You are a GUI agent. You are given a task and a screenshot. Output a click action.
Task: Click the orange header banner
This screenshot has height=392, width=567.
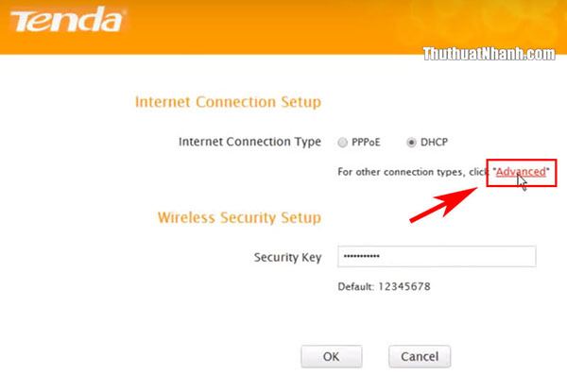(283, 27)
